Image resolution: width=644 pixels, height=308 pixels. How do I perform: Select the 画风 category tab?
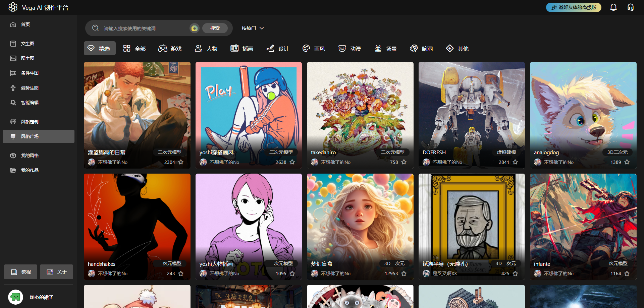pos(314,49)
